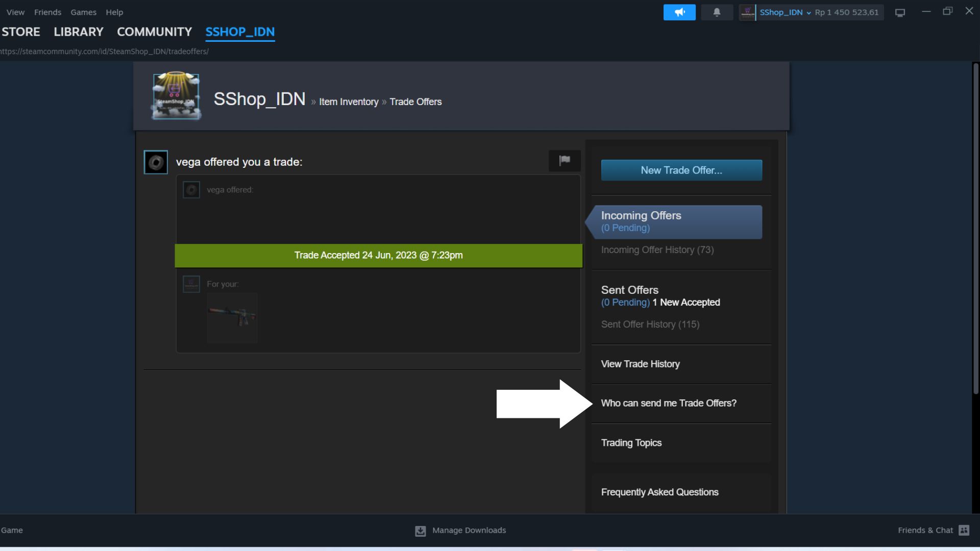The image size is (980, 551).
Task: Switch to the COMMUNITY tab
Action: click(x=154, y=32)
